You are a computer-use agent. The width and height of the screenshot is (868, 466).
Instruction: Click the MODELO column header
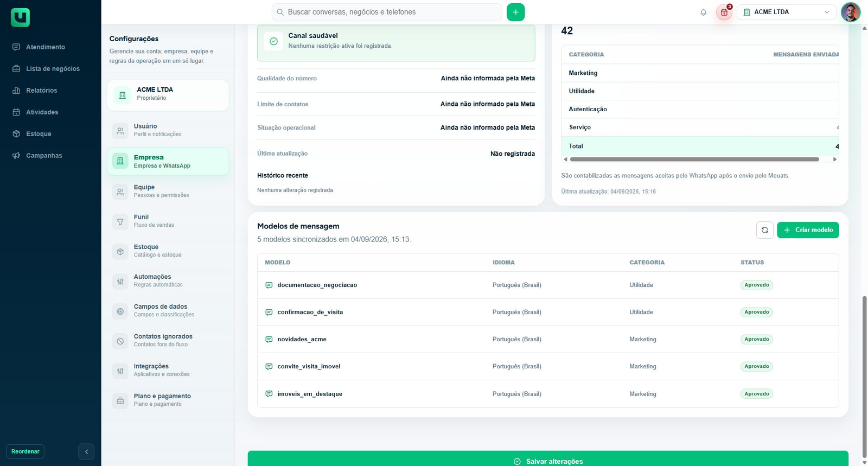278,263
